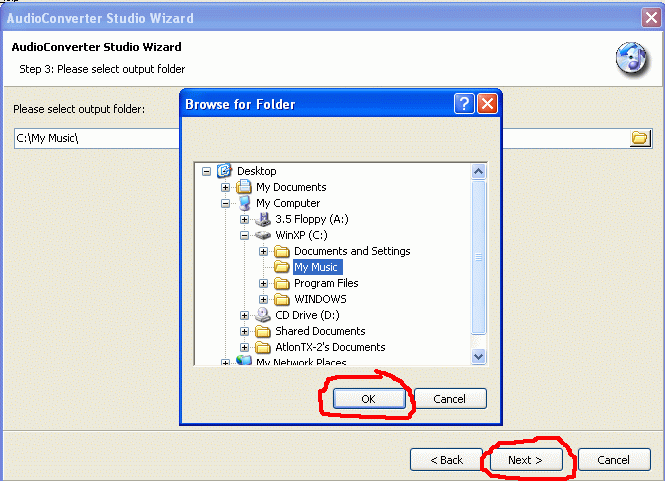Viewport: 665px width, 481px height.
Task: Select WINDOWS label in the tree
Action: [320, 299]
